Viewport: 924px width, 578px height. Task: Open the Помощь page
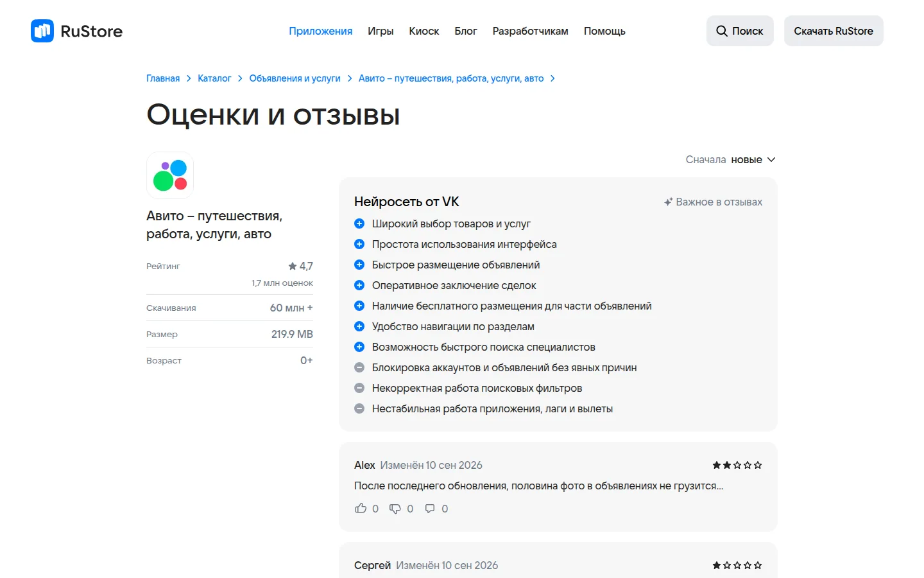(x=604, y=31)
